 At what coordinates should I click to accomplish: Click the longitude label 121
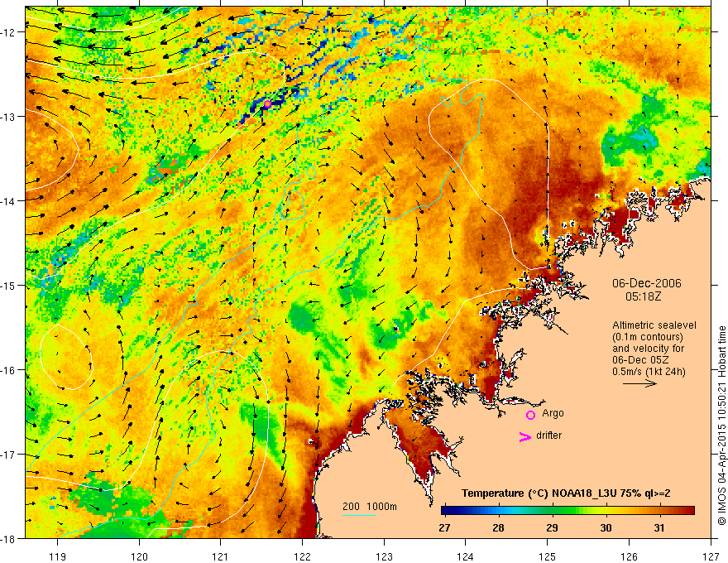(x=221, y=556)
